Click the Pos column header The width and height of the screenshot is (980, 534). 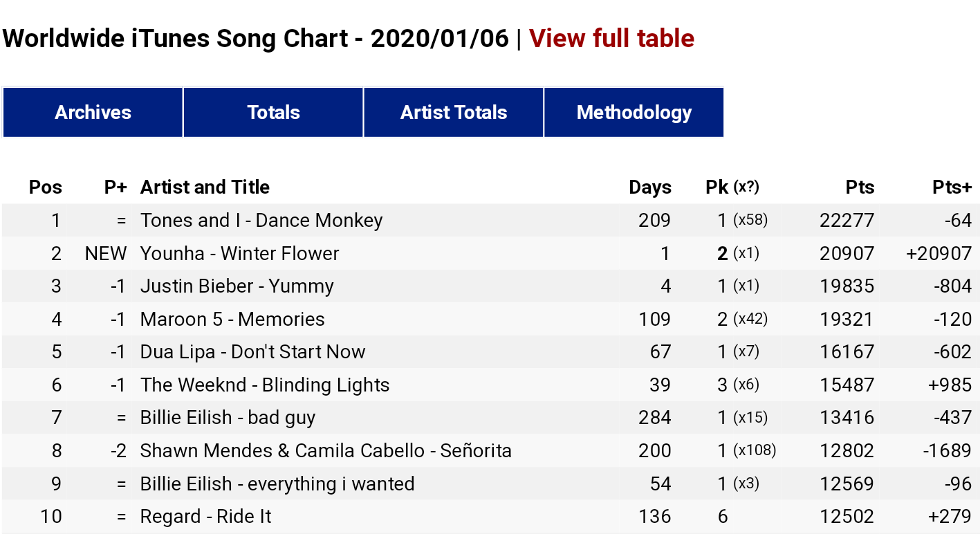pyautogui.click(x=46, y=187)
